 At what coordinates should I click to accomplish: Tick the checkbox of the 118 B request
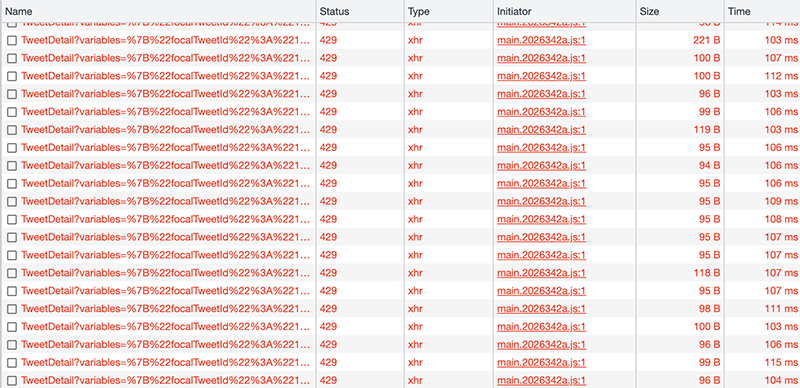tap(12, 273)
